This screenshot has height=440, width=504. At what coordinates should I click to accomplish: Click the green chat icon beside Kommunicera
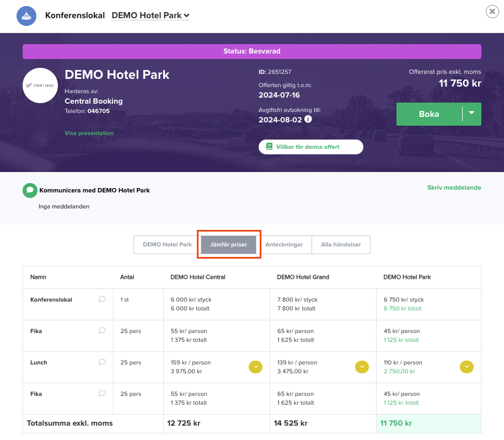point(30,190)
